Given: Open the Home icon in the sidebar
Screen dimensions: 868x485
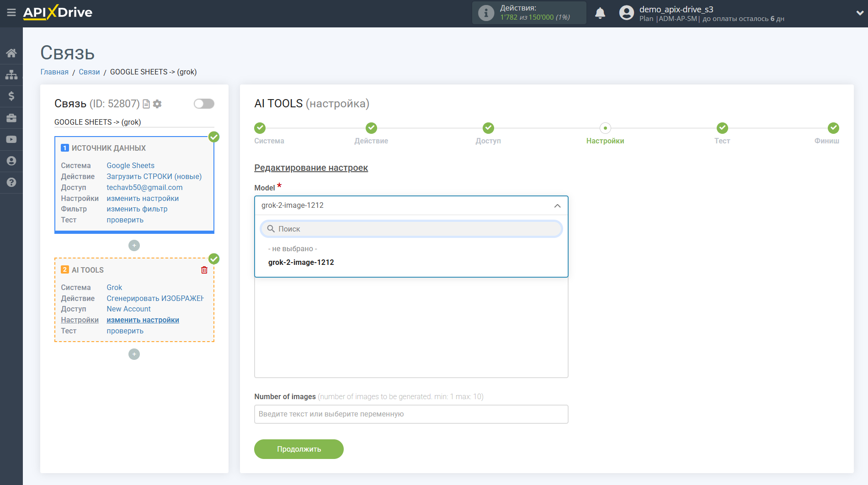Looking at the screenshot, I should point(11,53).
